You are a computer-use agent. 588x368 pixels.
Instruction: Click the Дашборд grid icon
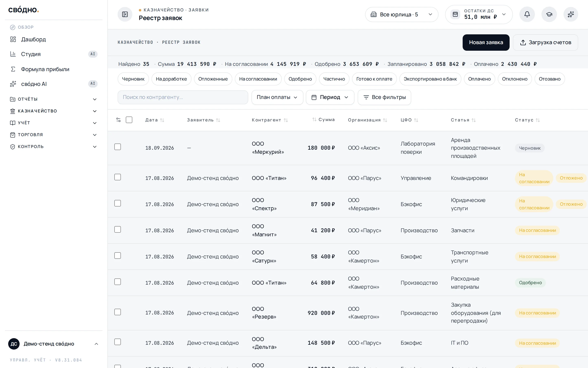pos(13,39)
